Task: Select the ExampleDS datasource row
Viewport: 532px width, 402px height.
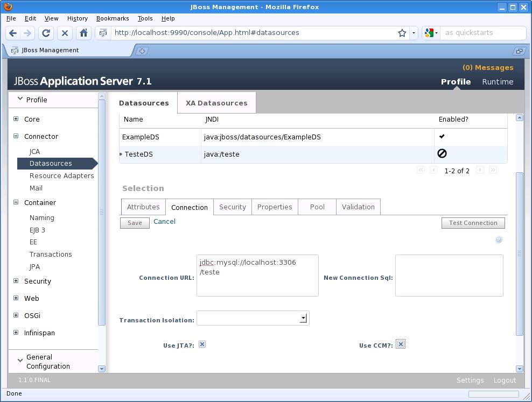Action: (313, 137)
